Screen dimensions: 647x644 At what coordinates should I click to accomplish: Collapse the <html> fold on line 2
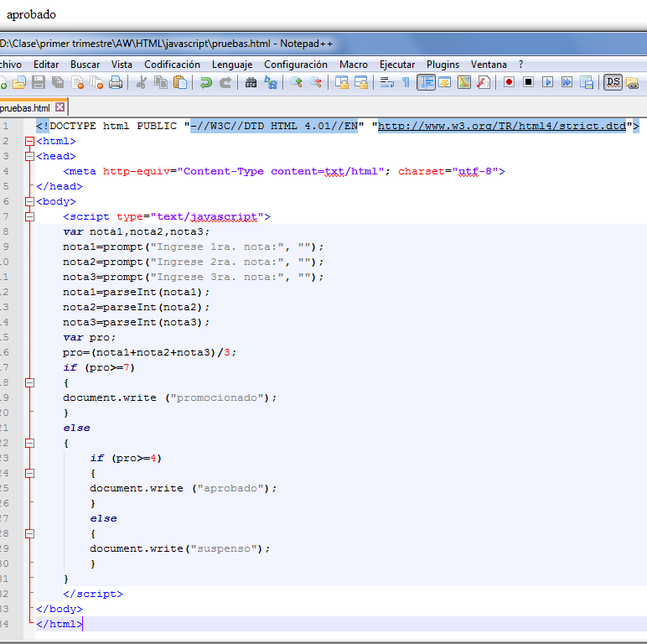point(29,141)
